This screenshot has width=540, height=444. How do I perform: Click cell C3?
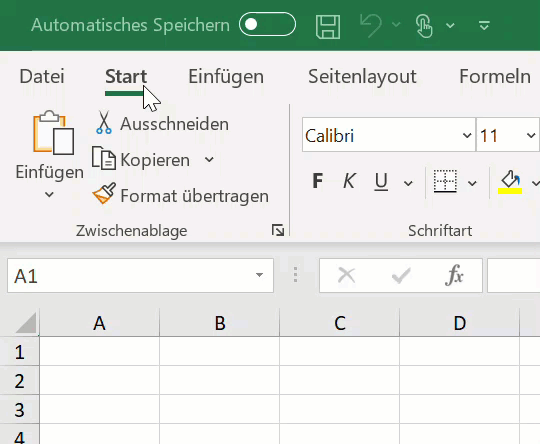340,409
